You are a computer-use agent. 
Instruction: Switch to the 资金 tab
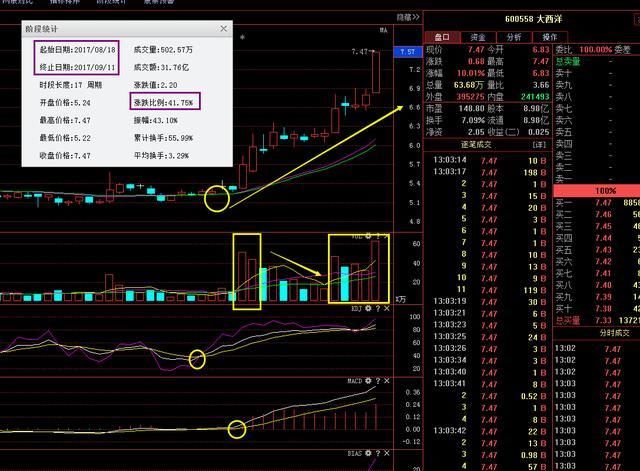point(479,37)
